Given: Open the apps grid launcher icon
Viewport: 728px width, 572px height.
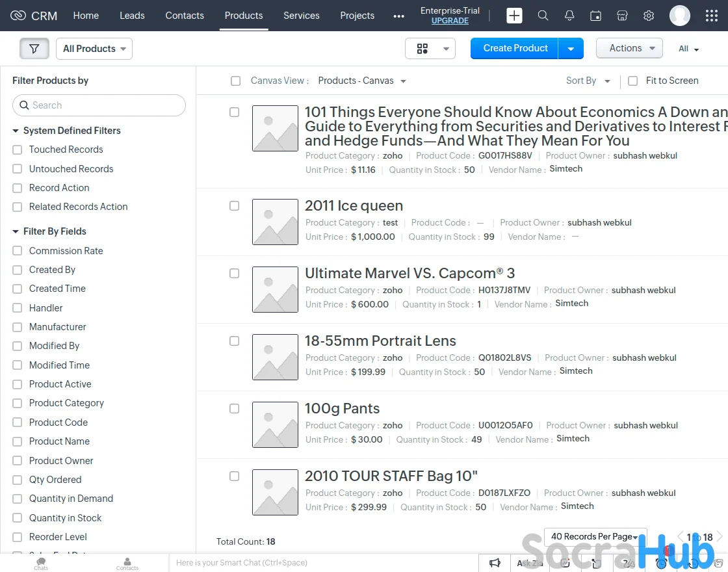Looking at the screenshot, I should tap(712, 16).
